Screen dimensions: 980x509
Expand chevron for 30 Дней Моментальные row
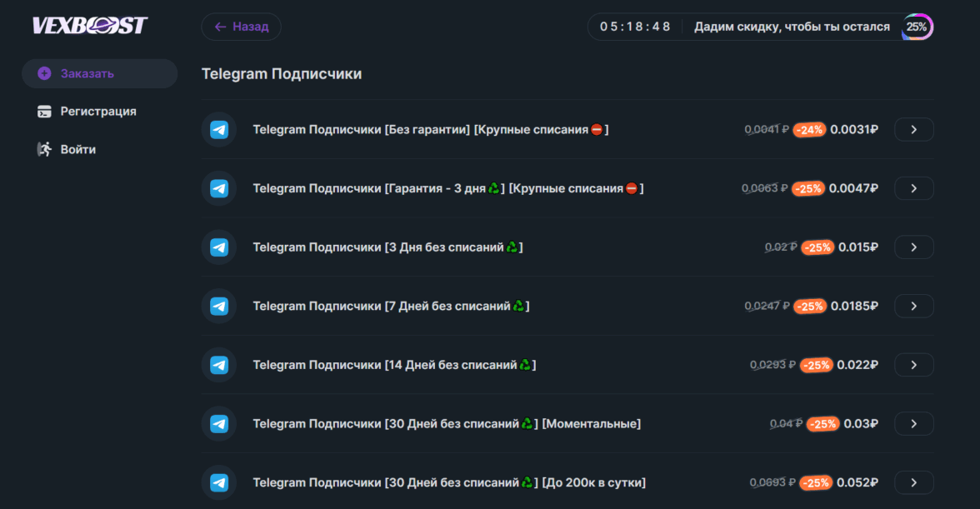pyautogui.click(x=913, y=424)
